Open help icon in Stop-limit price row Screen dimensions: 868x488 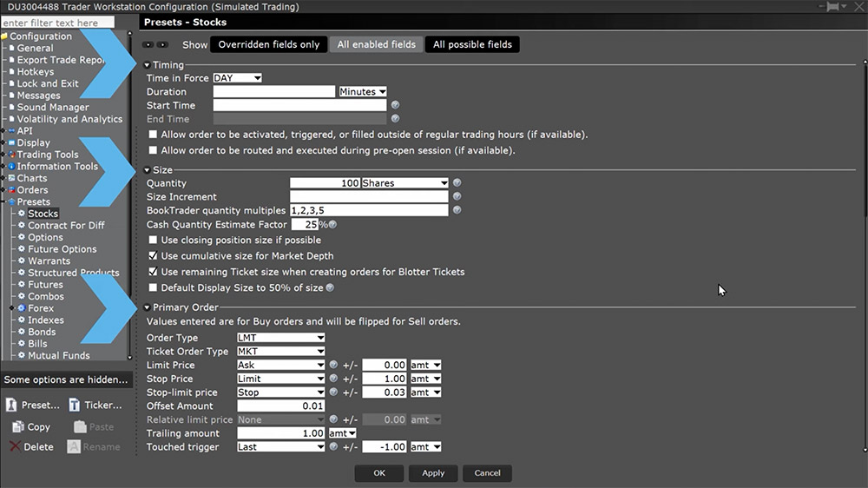(x=333, y=392)
